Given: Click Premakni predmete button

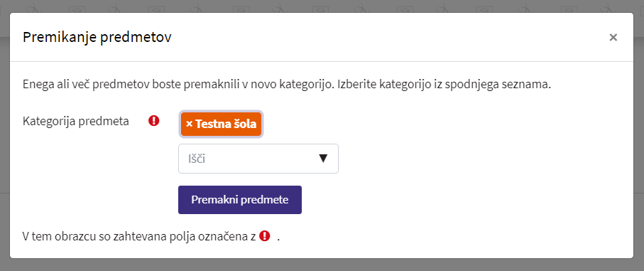Looking at the screenshot, I should coord(240,200).
